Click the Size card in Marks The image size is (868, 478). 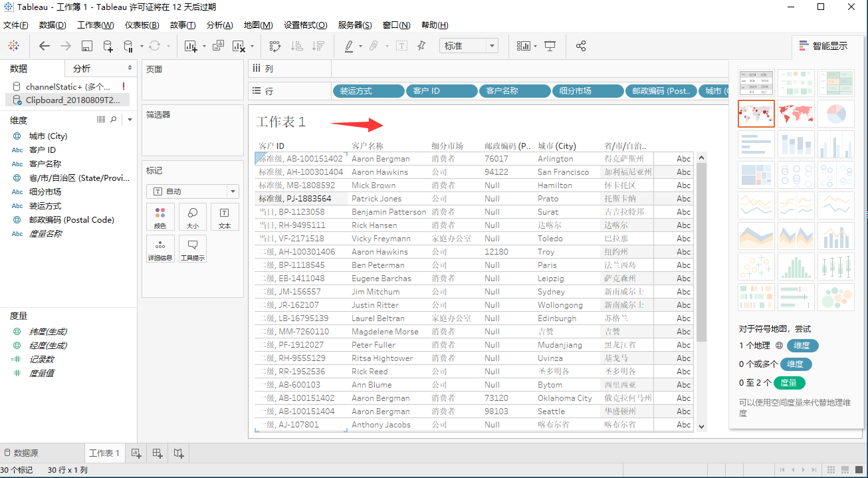coord(193,217)
